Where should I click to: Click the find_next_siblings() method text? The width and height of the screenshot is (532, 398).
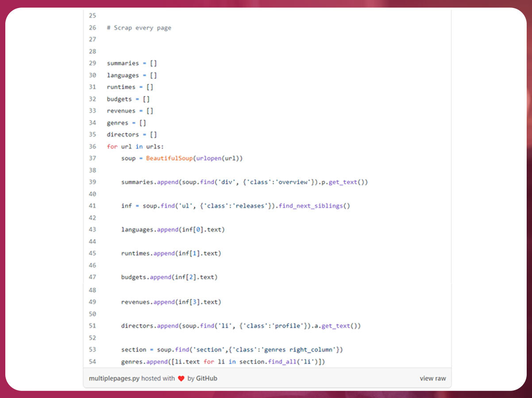pyautogui.click(x=314, y=206)
